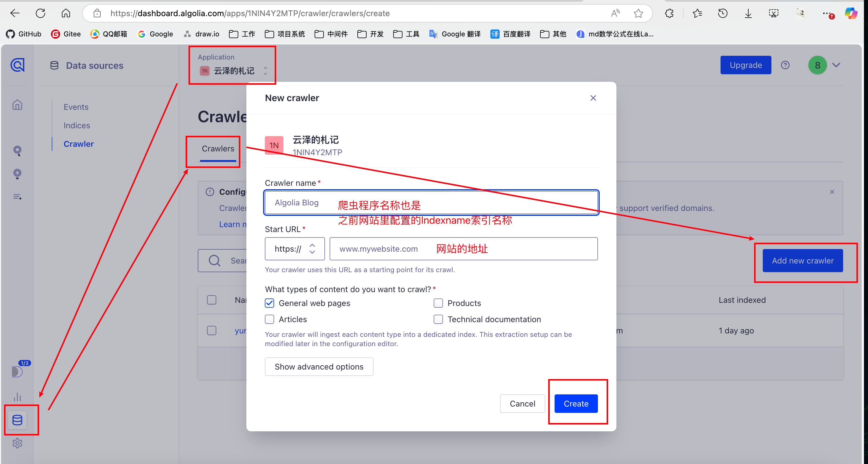Viewport: 868px width, 464px height.
Task: Open the 百度翻译 bookmark
Action: pos(510,34)
